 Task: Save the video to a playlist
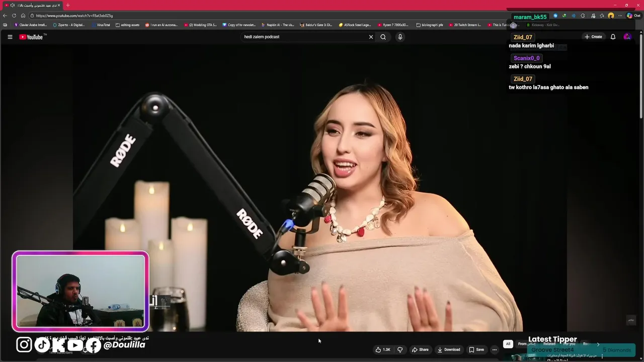pos(476,349)
